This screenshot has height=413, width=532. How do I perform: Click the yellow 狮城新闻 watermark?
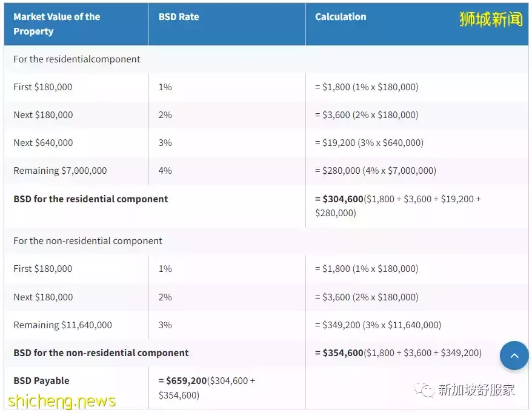[491, 19]
